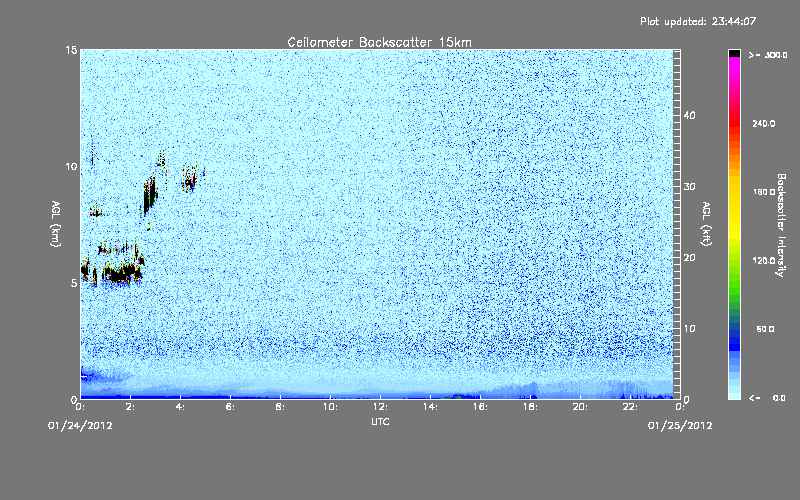Click the UTC x-axis label
This screenshot has width=800, height=500.
[x=380, y=421]
